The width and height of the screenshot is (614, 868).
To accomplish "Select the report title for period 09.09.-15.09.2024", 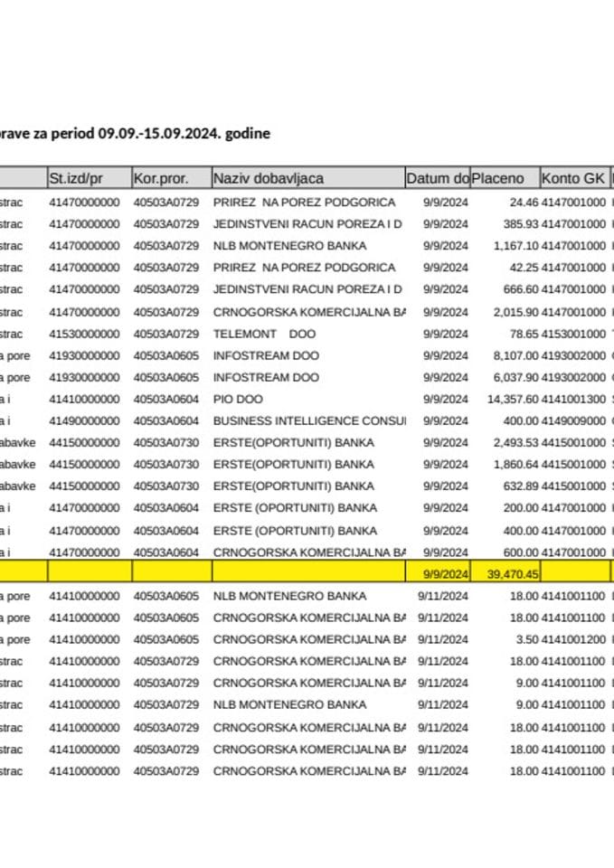I will [x=135, y=134].
